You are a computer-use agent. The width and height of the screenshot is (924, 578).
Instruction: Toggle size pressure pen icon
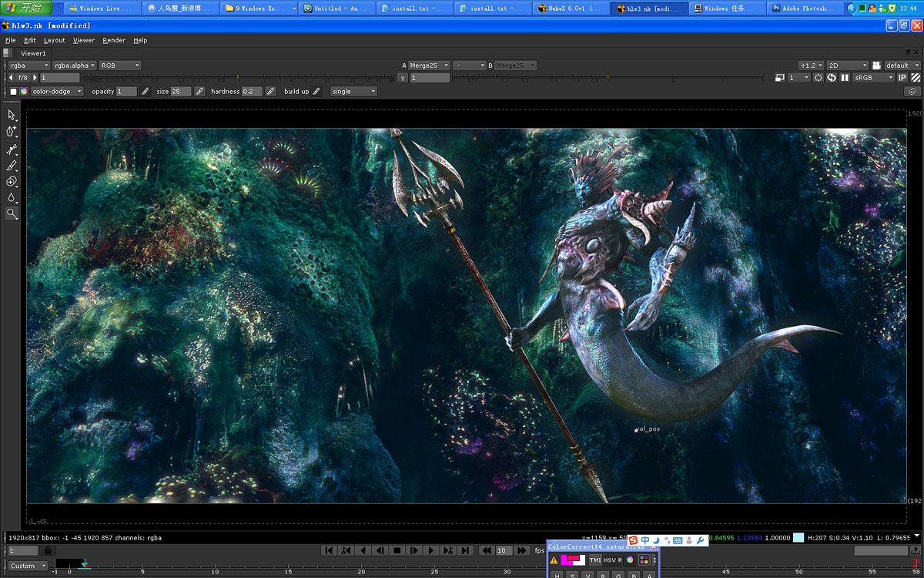tap(199, 91)
